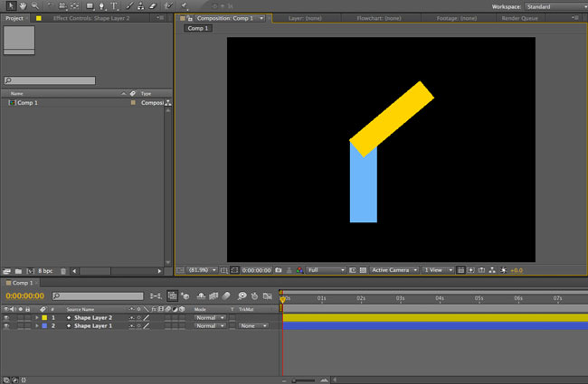The height and width of the screenshot is (384, 588).
Task: Open the Composition: Comp 1 viewer dropdown
Action: click(261, 18)
